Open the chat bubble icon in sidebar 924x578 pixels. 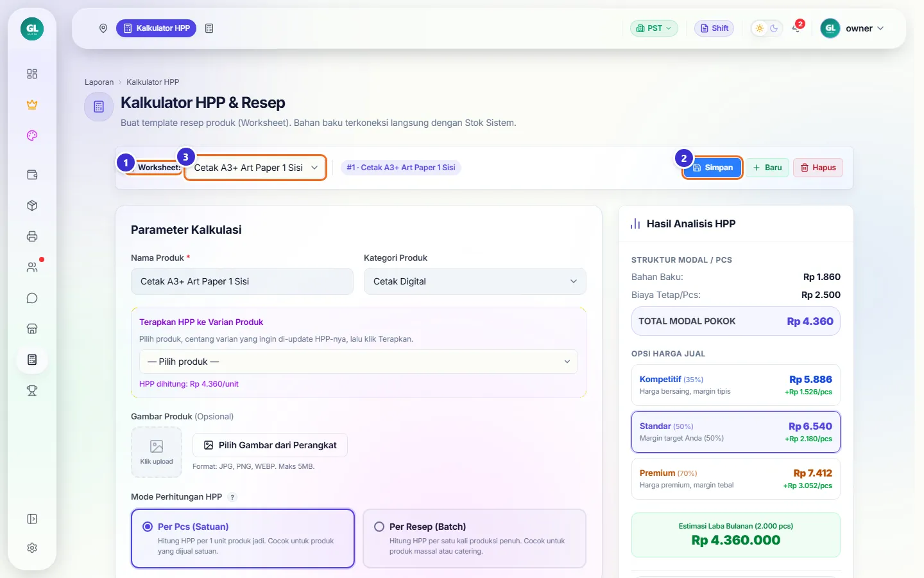coord(32,298)
